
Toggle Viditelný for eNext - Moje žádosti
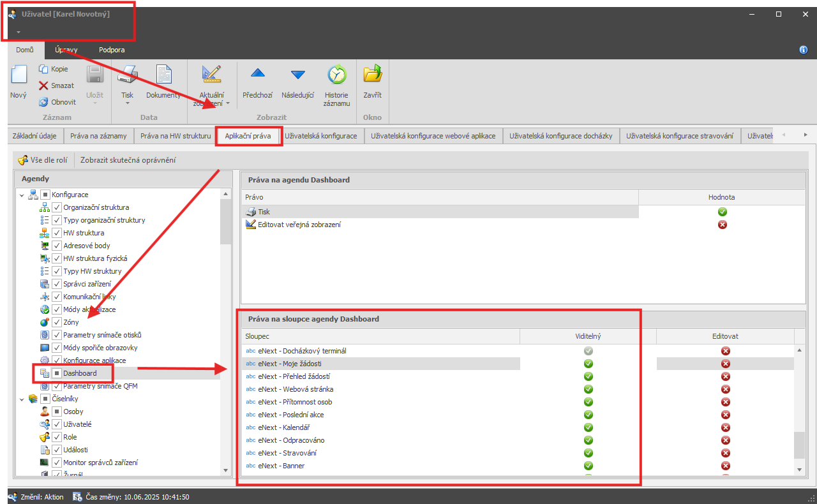tap(588, 364)
